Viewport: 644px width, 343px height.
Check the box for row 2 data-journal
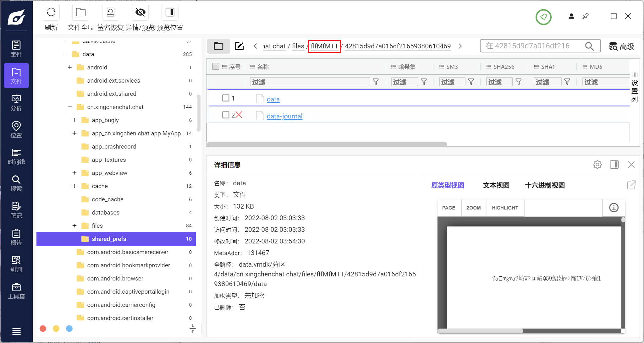click(226, 115)
